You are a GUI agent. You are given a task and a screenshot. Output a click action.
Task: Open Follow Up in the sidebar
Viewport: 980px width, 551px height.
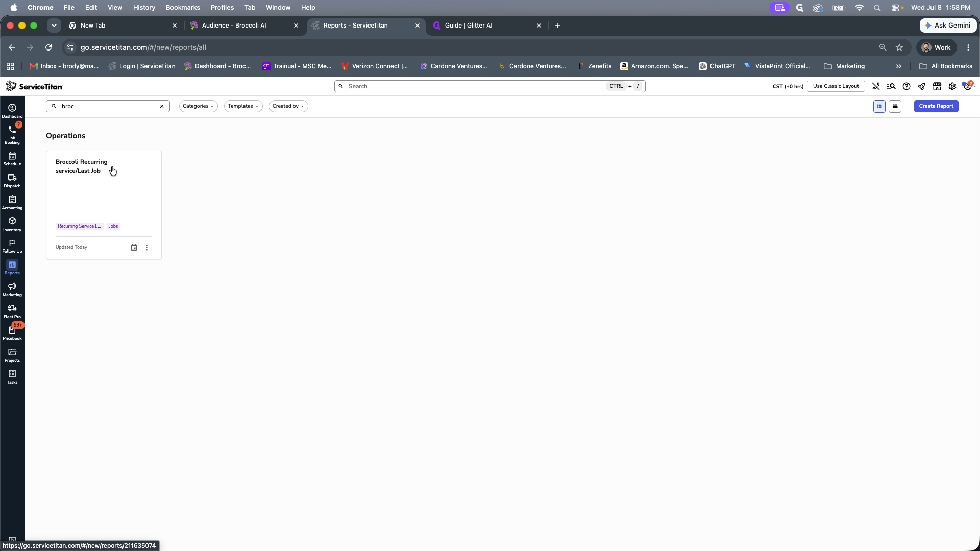[x=12, y=246]
